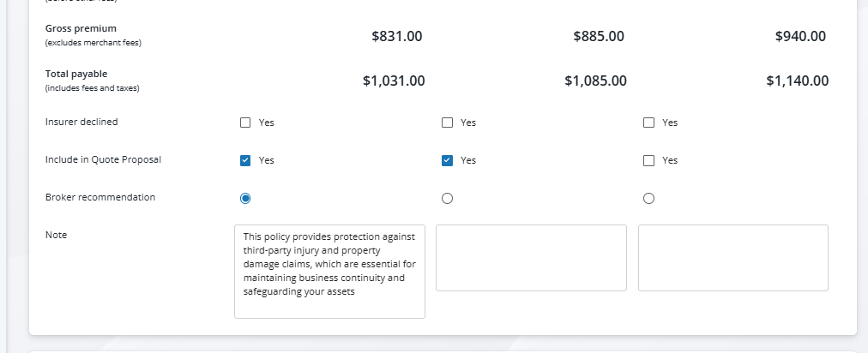Click the Gross premium row label

point(81,28)
